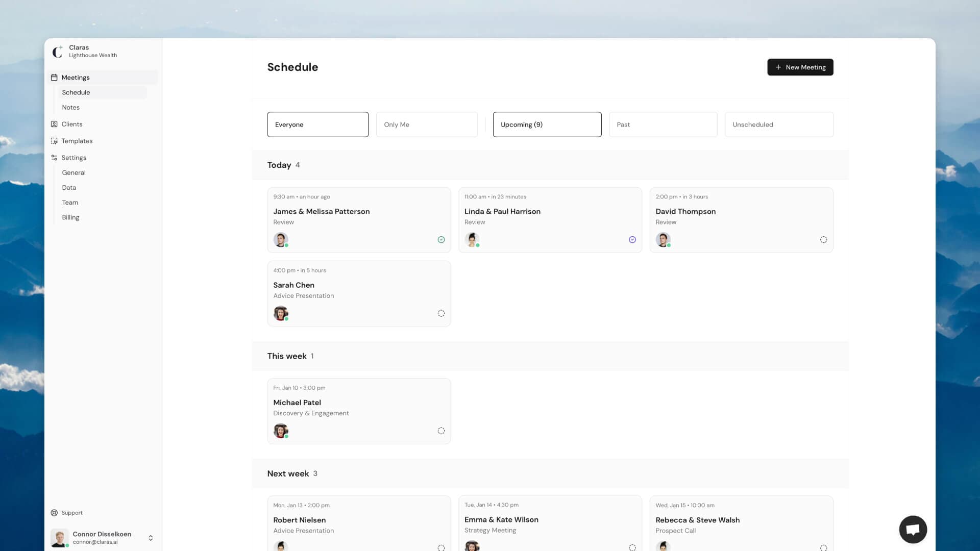Open the Notes sidebar link

tap(71, 107)
